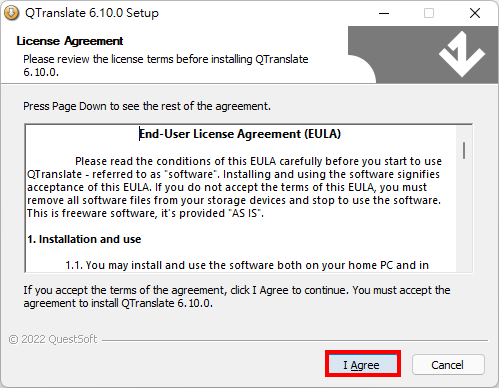Click the license text scrollbar thumb
The height and width of the screenshot is (388, 499).
point(464,150)
